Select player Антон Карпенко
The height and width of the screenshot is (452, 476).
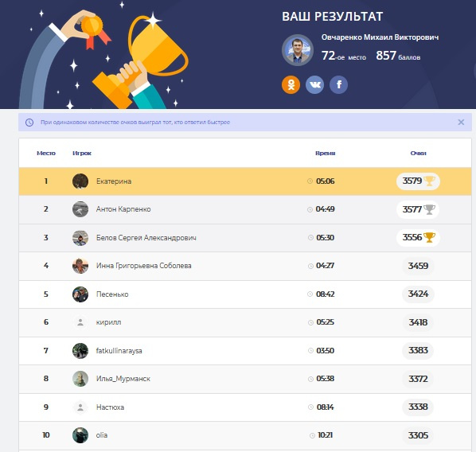(123, 209)
